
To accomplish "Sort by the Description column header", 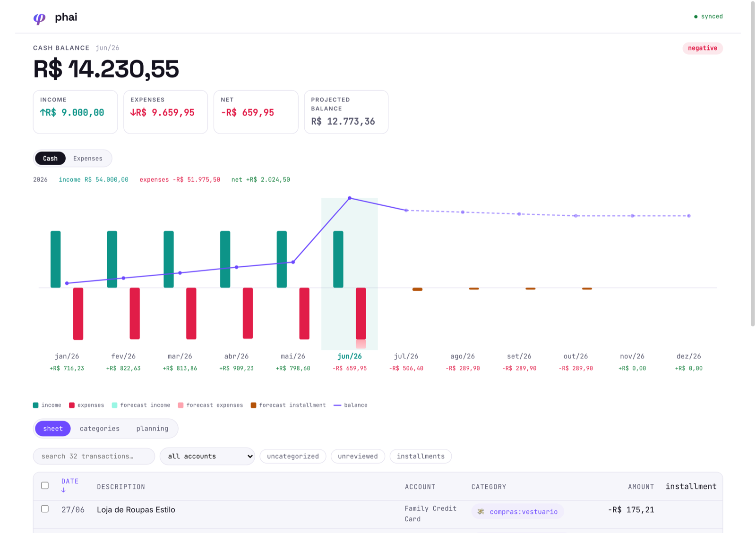I will (x=121, y=487).
